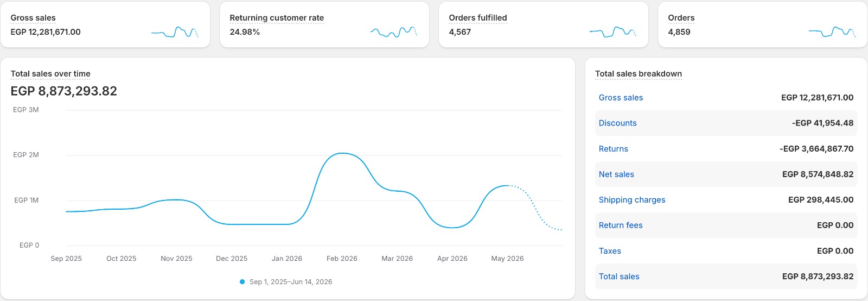Click the EGP 3M y-axis label
Screen dimensions: 868x301
click(x=26, y=110)
